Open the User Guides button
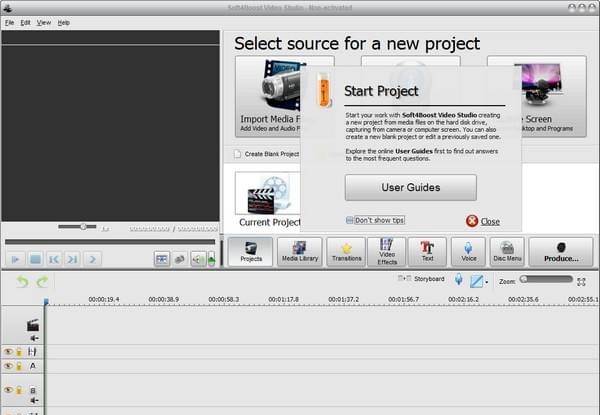The width and height of the screenshot is (600, 415). (x=411, y=187)
